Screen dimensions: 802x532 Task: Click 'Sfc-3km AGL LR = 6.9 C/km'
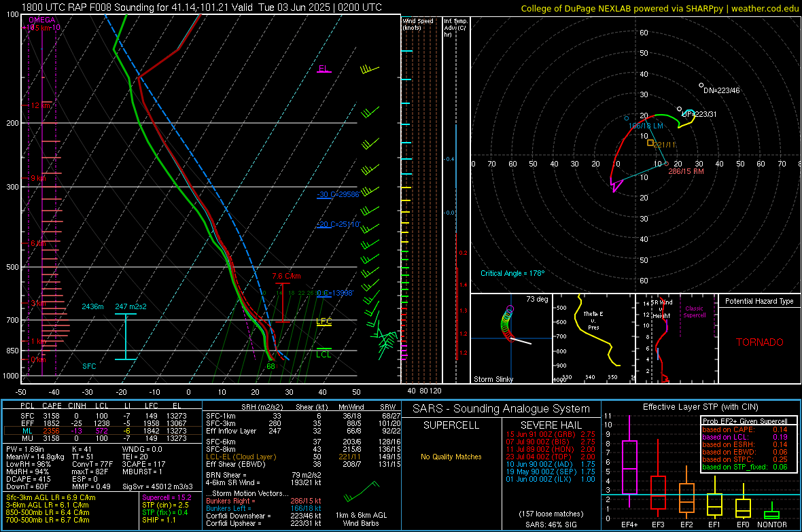click(x=51, y=497)
